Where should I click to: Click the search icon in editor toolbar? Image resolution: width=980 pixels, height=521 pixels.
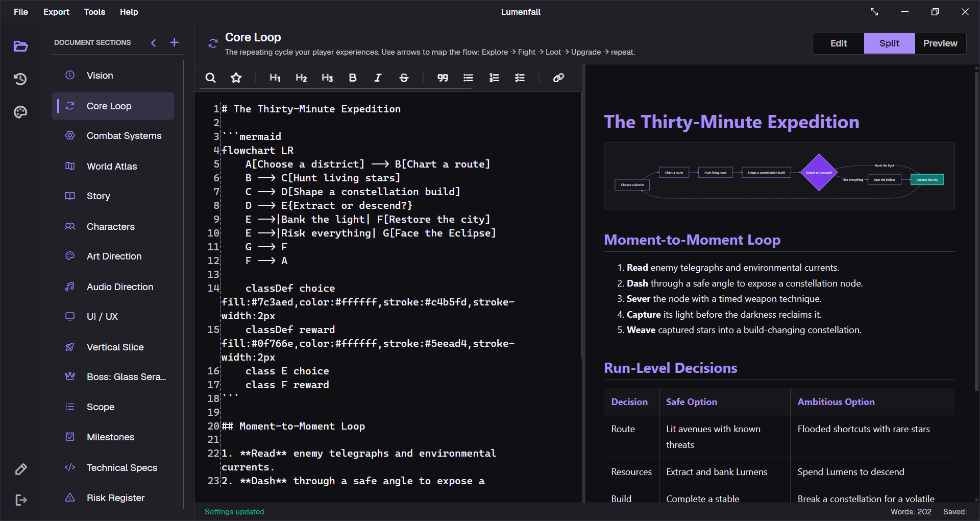tap(210, 78)
